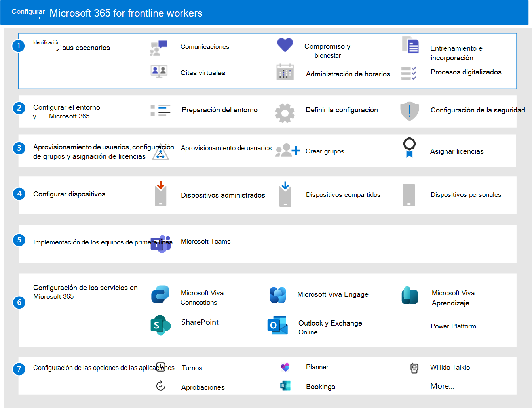
Task: Open Microsoft Viva Engage text
Action: click(x=333, y=294)
